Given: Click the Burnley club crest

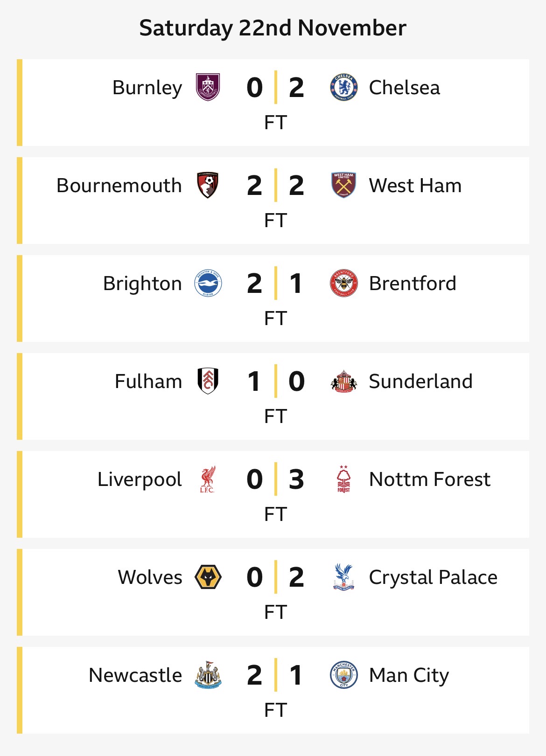Looking at the screenshot, I should coord(208,87).
